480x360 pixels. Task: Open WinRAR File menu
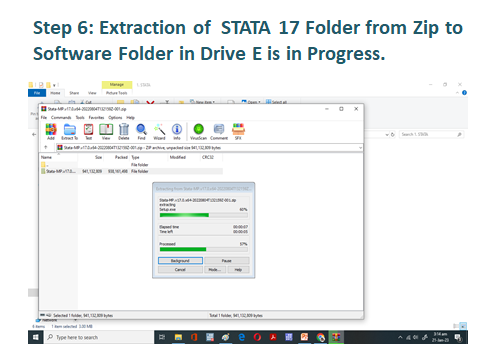(x=44, y=117)
